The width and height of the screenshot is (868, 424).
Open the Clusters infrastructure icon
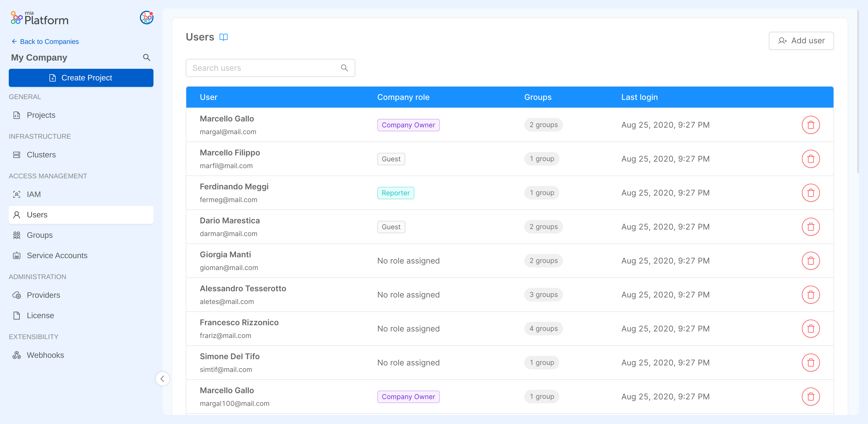tap(17, 155)
